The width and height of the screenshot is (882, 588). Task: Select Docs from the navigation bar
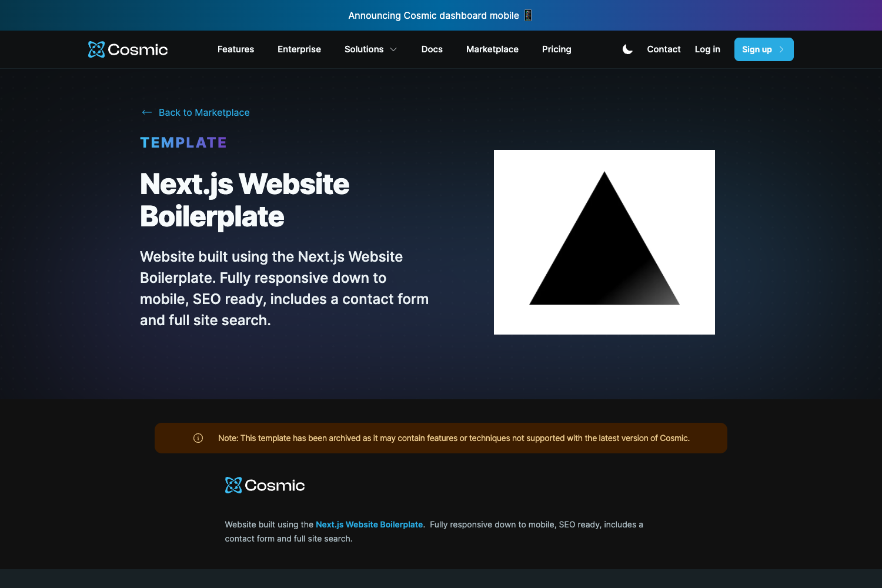point(432,49)
